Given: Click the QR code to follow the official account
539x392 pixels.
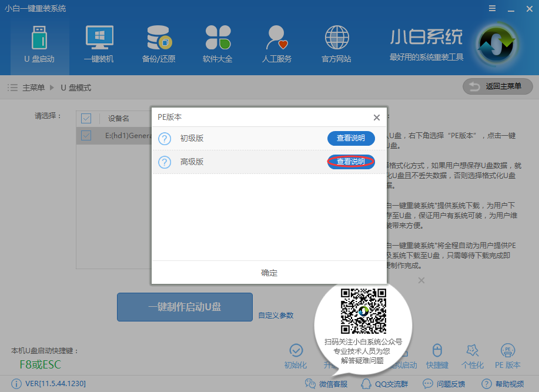Looking at the screenshot, I should [x=365, y=311].
